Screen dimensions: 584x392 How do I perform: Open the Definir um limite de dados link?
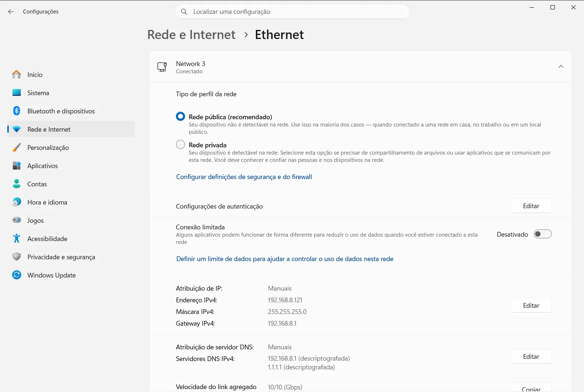tap(285, 259)
